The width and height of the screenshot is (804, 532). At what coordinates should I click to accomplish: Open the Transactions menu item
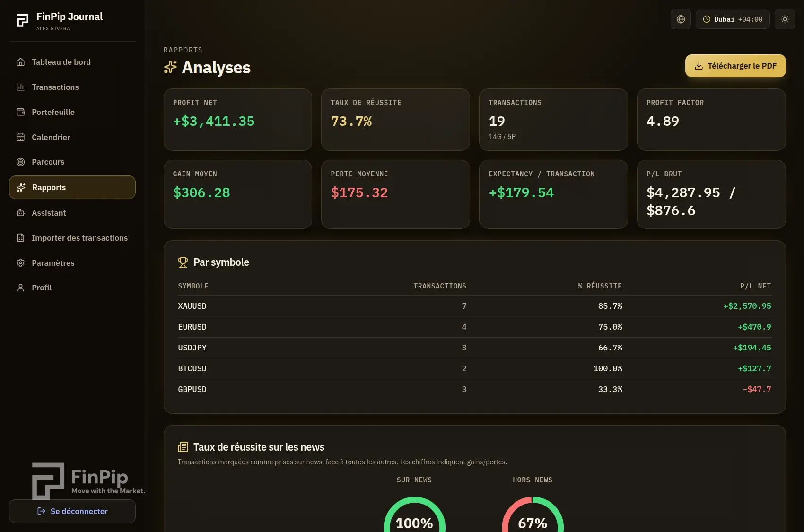[x=72, y=87]
